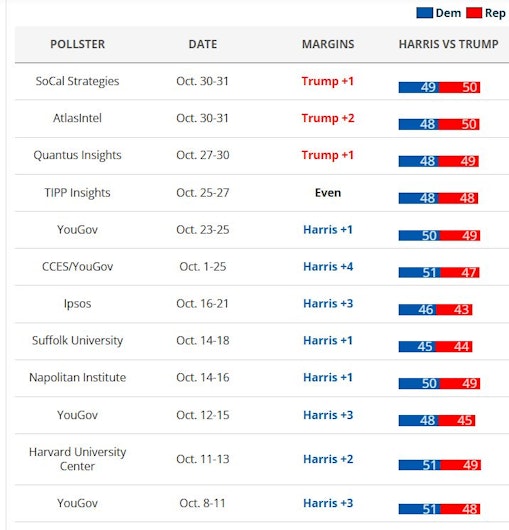Viewport: 509px width, 530px height.
Task: Open the Ipsos pollster link
Action: [77, 304]
